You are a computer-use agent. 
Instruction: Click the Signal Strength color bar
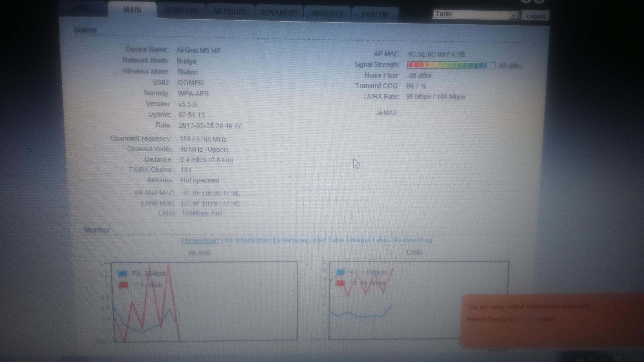pos(451,66)
